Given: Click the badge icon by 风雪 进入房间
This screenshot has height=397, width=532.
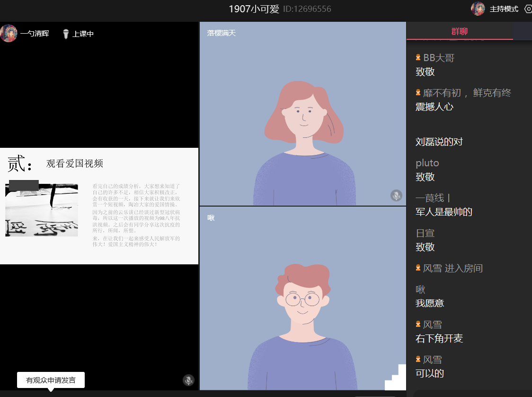Looking at the screenshot, I should [418, 268].
